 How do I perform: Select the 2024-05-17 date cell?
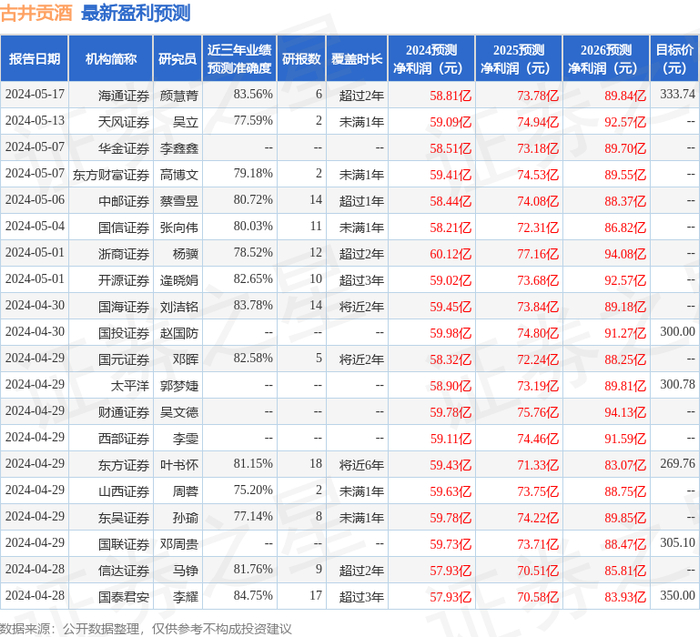pos(35,94)
